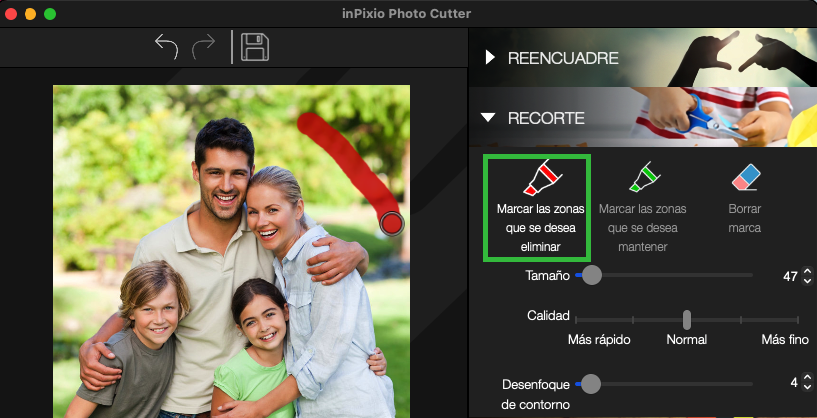
Task: Open the REENCUADRE panel header
Action: click(643, 57)
